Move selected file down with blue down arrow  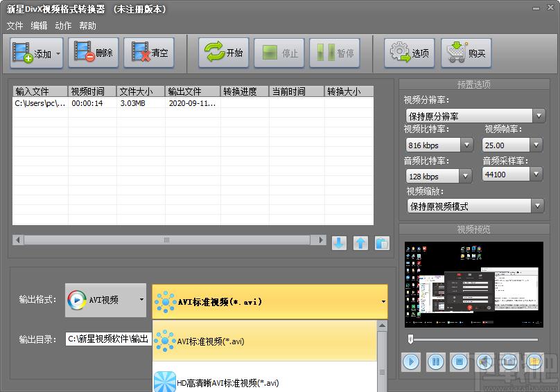[x=339, y=243]
